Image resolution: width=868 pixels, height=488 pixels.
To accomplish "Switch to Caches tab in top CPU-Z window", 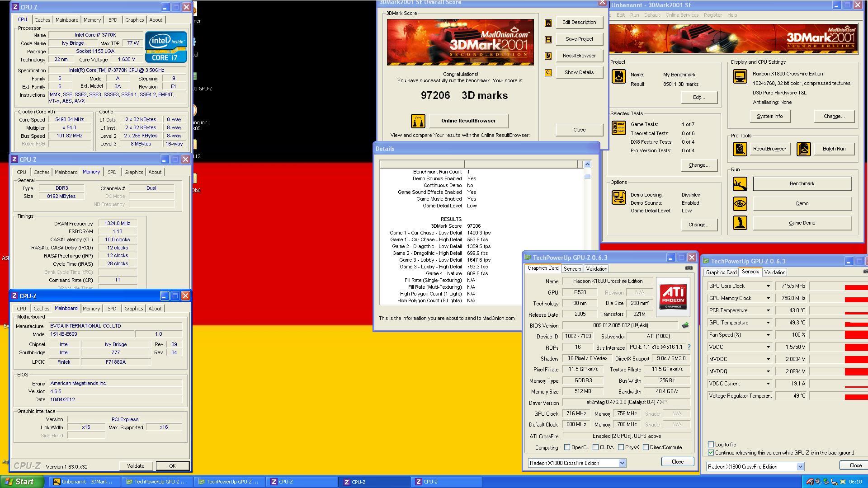I will tap(42, 20).
